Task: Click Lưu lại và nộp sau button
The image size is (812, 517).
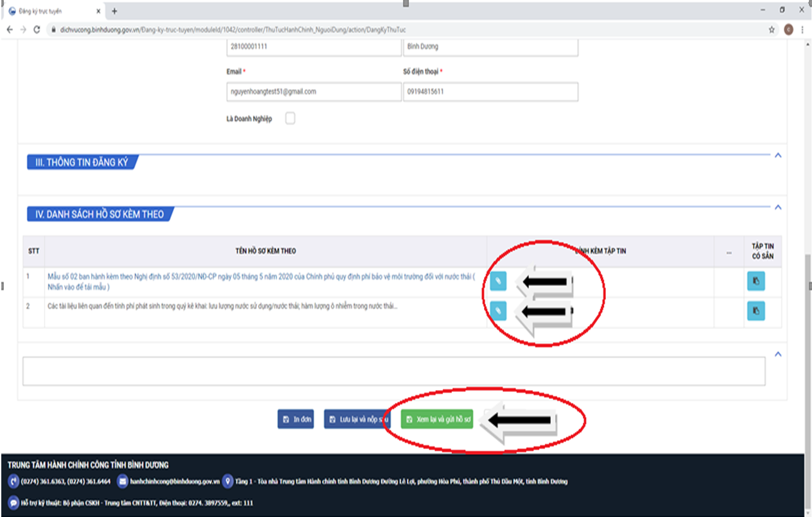Action: tap(358, 420)
